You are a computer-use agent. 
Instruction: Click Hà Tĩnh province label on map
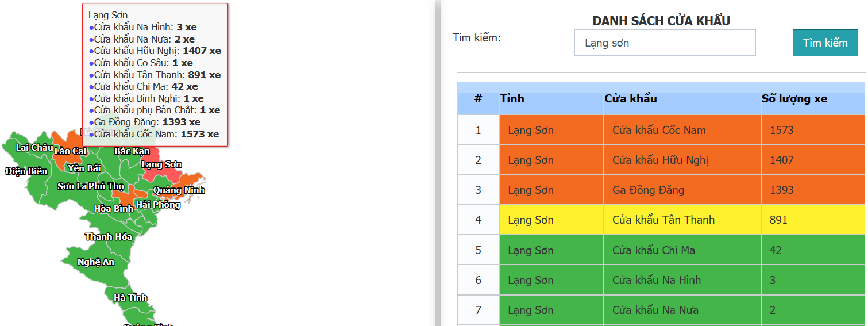pyautogui.click(x=130, y=298)
